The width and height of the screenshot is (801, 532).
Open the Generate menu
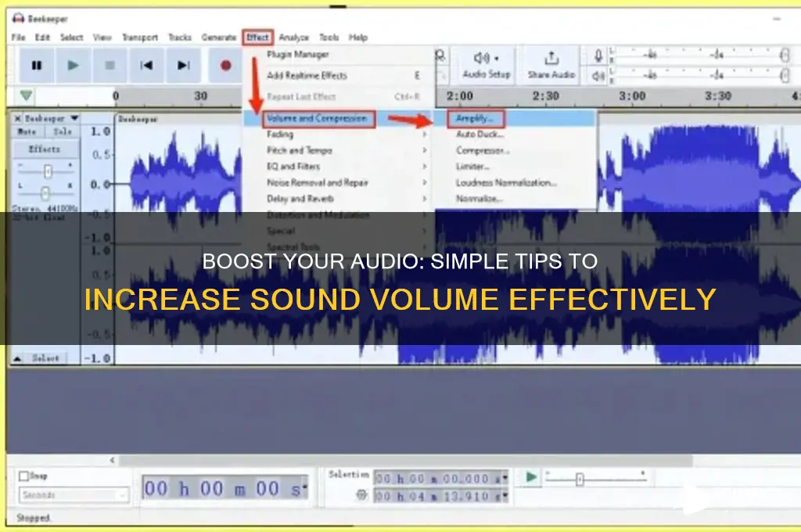point(219,38)
